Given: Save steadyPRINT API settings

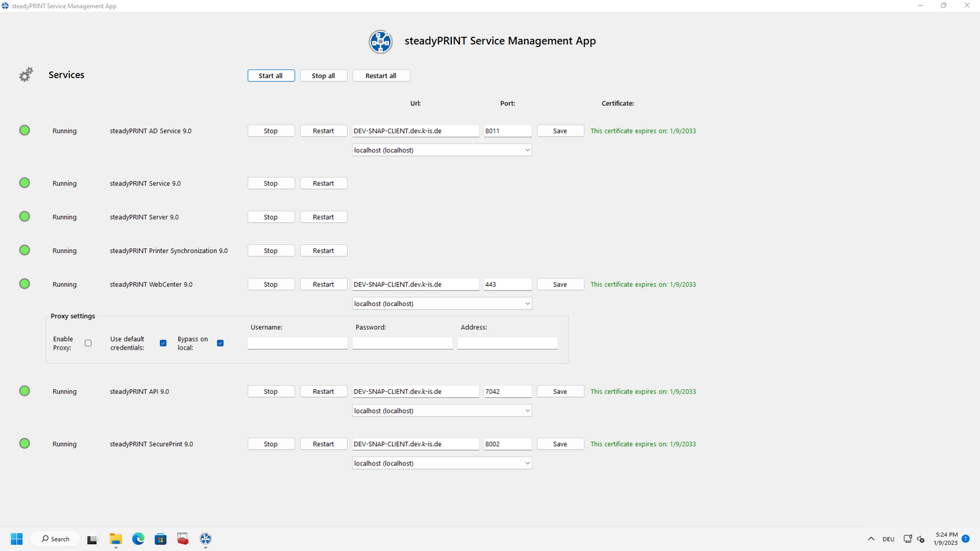Looking at the screenshot, I should [560, 391].
